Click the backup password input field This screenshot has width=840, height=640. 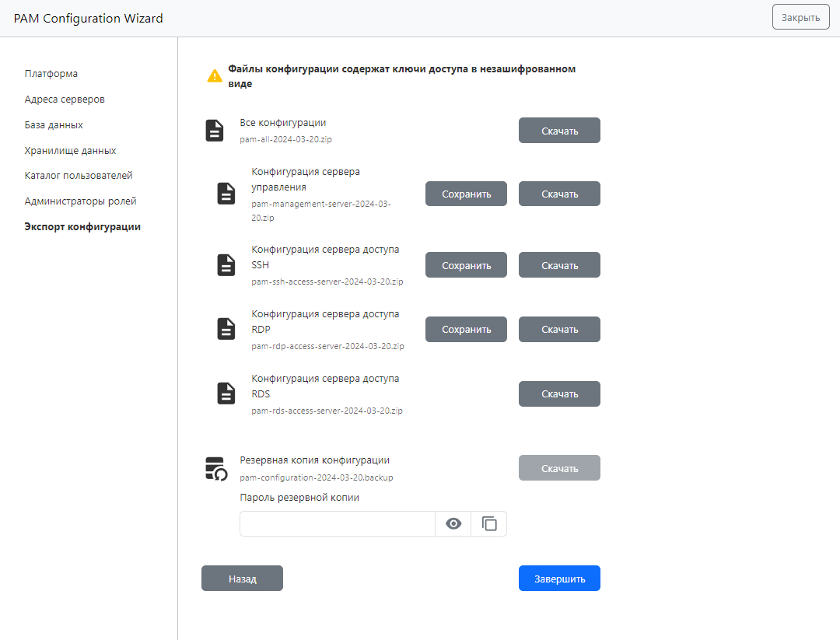click(x=337, y=524)
